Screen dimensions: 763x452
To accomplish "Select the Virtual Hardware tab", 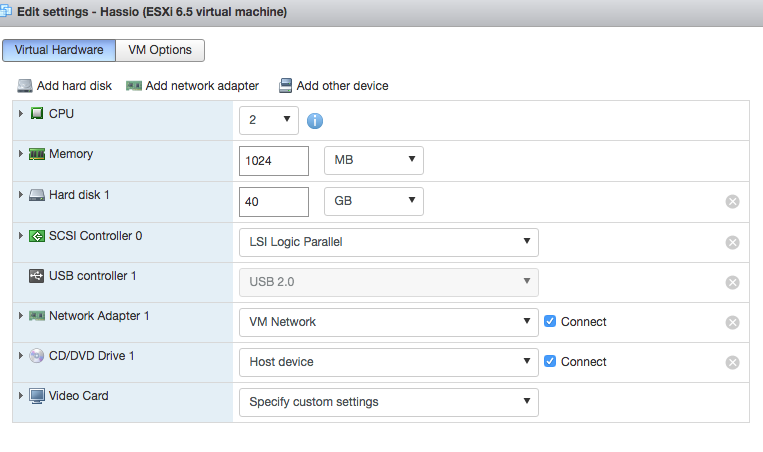I will coord(59,50).
